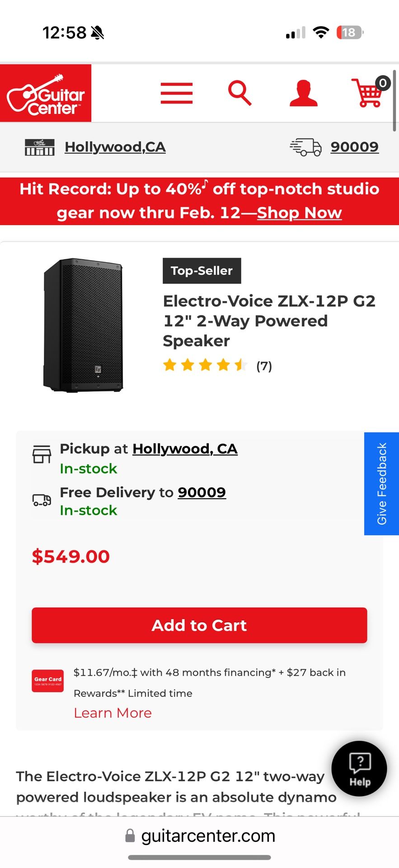Open the Help chat bubble
Viewport: 399px width, 868px height.
coord(359,768)
